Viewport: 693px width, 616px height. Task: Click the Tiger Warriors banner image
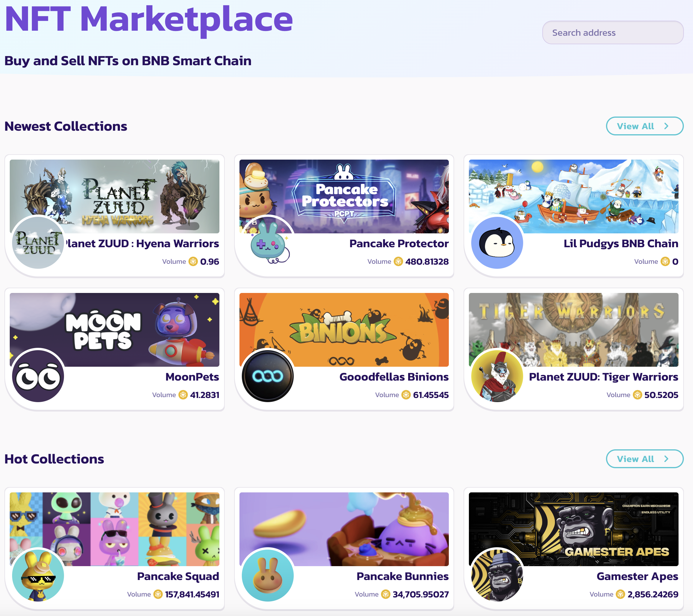[x=573, y=330]
